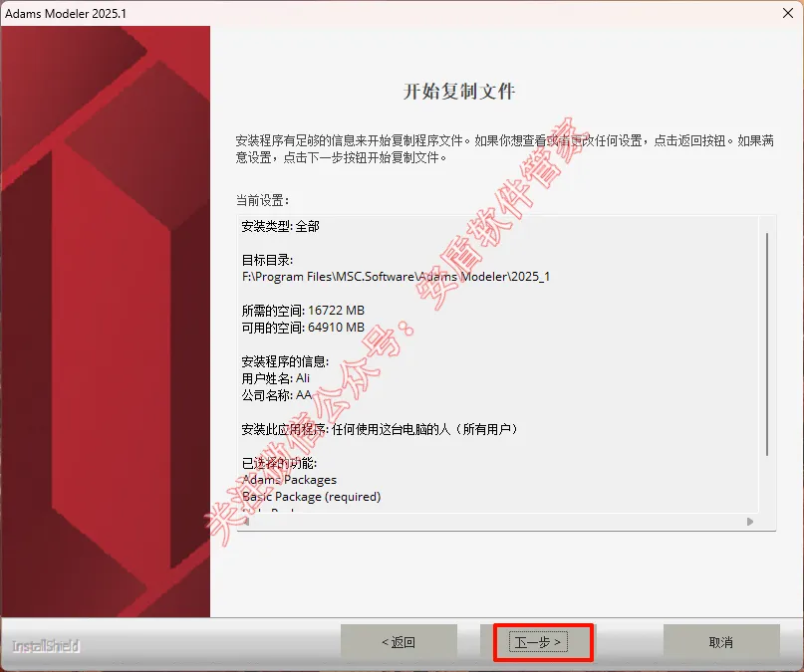Click the 当前设置: label
Image resolution: width=804 pixels, height=672 pixels.
(x=262, y=200)
